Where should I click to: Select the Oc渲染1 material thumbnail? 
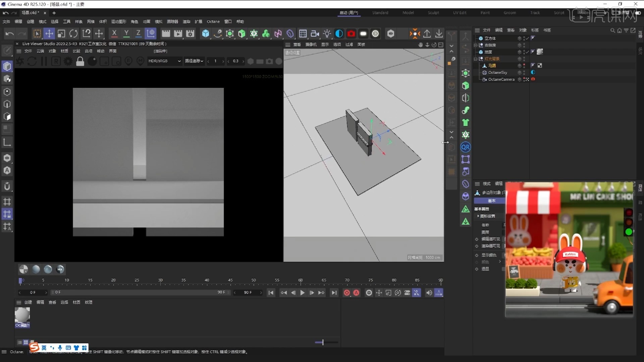tap(22, 315)
